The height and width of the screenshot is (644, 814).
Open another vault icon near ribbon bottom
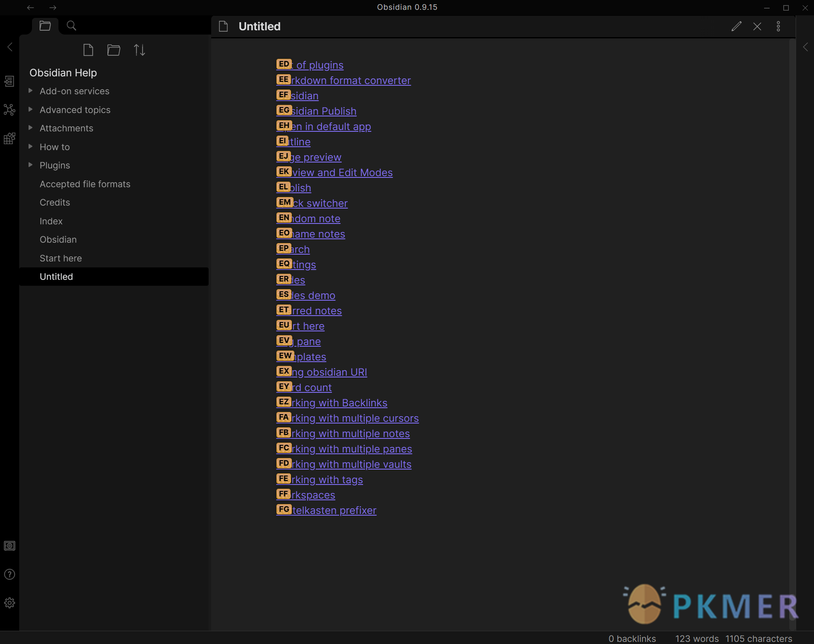coord(9,546)
